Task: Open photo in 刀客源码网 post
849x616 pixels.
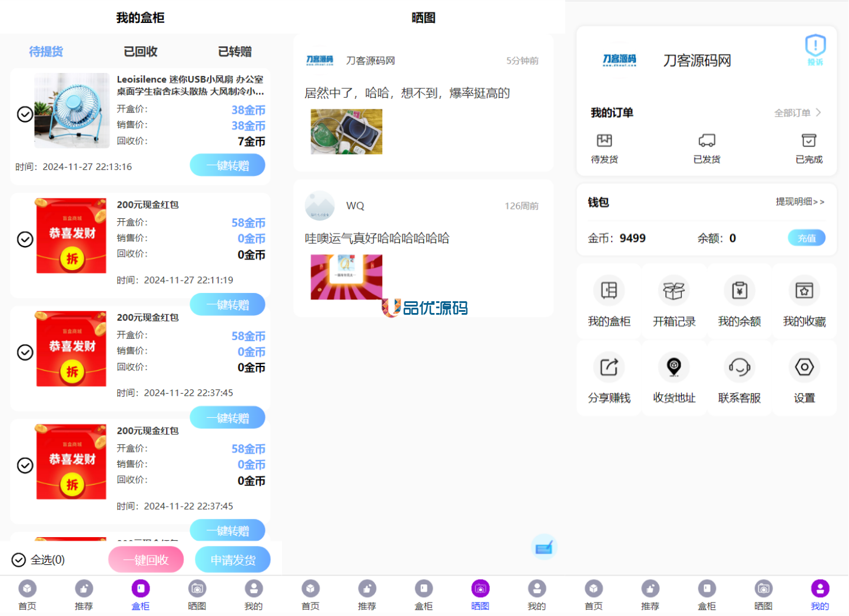Action: coord(346,132)
